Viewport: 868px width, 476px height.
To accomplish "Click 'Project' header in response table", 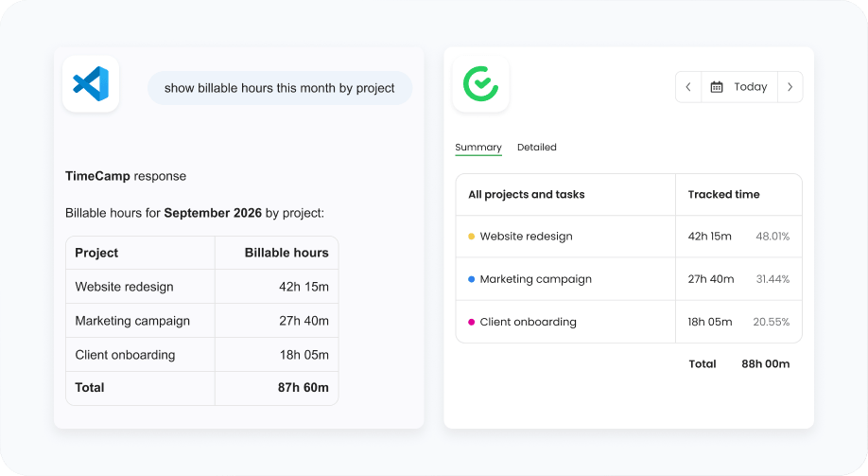I will coord(96,253).
